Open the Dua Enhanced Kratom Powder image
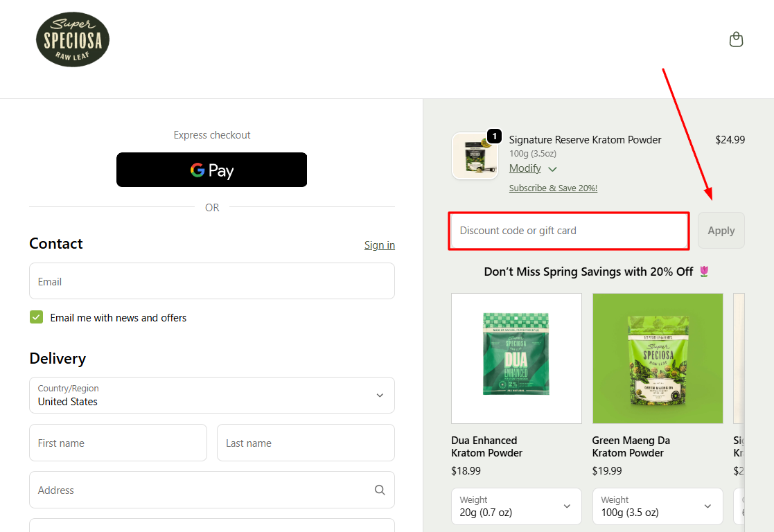This screenshot has height=532, width=774. click(x=516, y=358)
